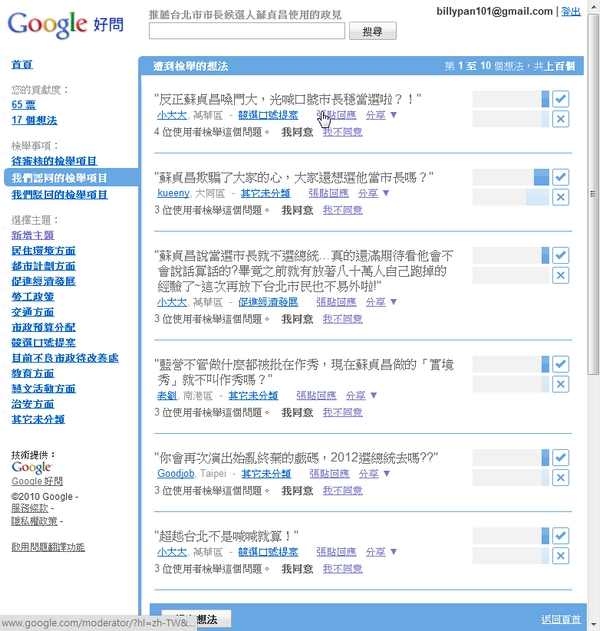Image resolution: width=600 pixels, height=631 pixels.
Task: Vote checkmark for "蘇貞昌說當選市長就不選總統" idea
Action: point(561,255)
